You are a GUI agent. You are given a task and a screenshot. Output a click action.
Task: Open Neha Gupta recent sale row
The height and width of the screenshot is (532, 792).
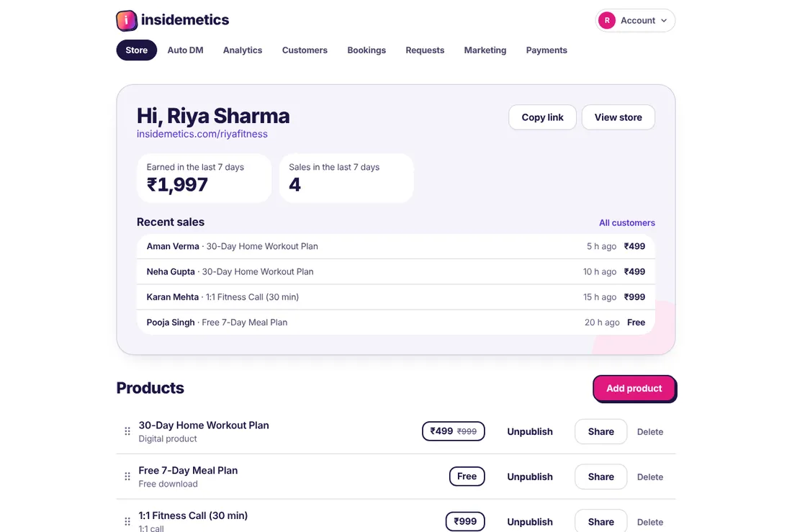coord(395,271)
